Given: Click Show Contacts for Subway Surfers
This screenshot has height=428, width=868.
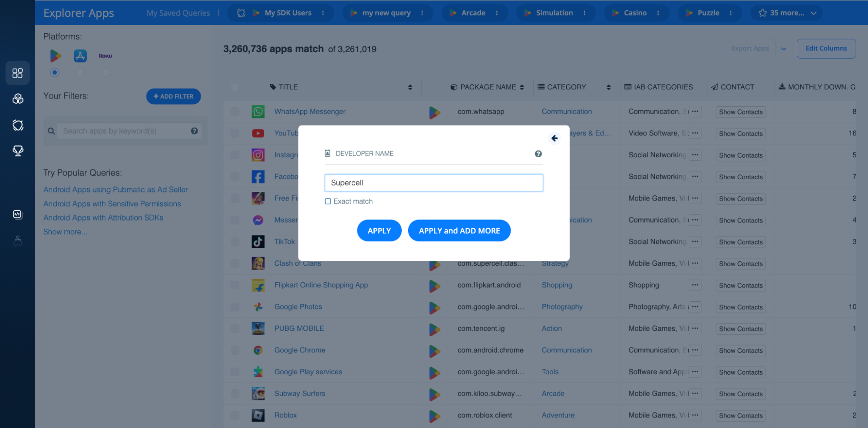Looking at the screenshot, I should pos(741,394).
